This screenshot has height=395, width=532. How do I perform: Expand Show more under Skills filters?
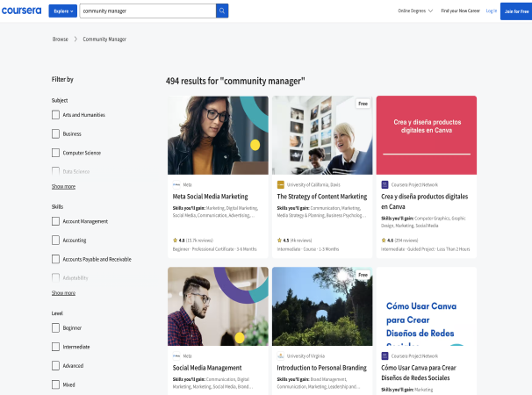(x=63, y=293)
